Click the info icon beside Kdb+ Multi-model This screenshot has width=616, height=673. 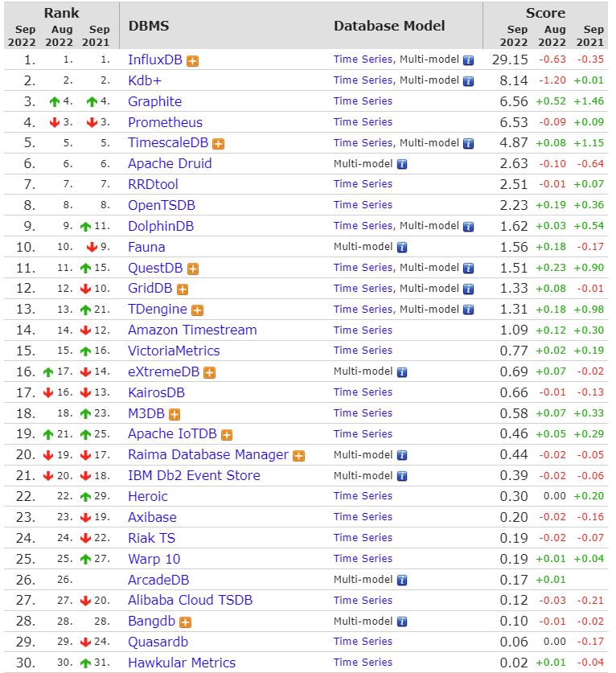468,81
